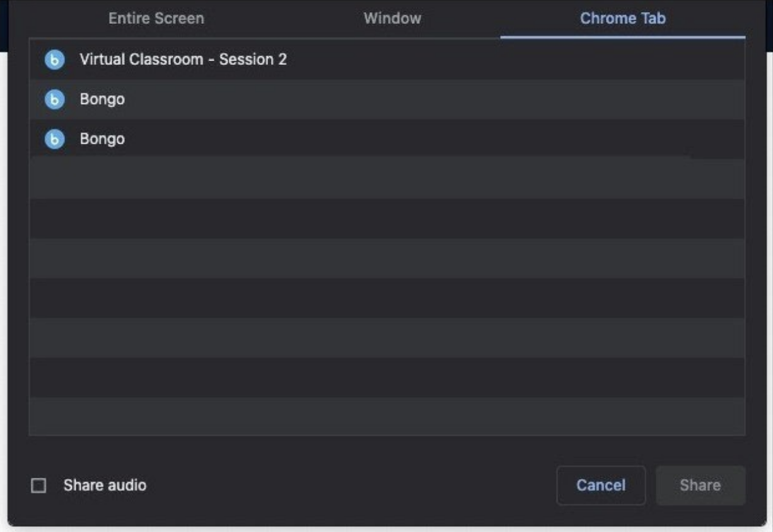Enable the Share audio checkbox
The width and height of the screenshot is (773, 532).
39,485
